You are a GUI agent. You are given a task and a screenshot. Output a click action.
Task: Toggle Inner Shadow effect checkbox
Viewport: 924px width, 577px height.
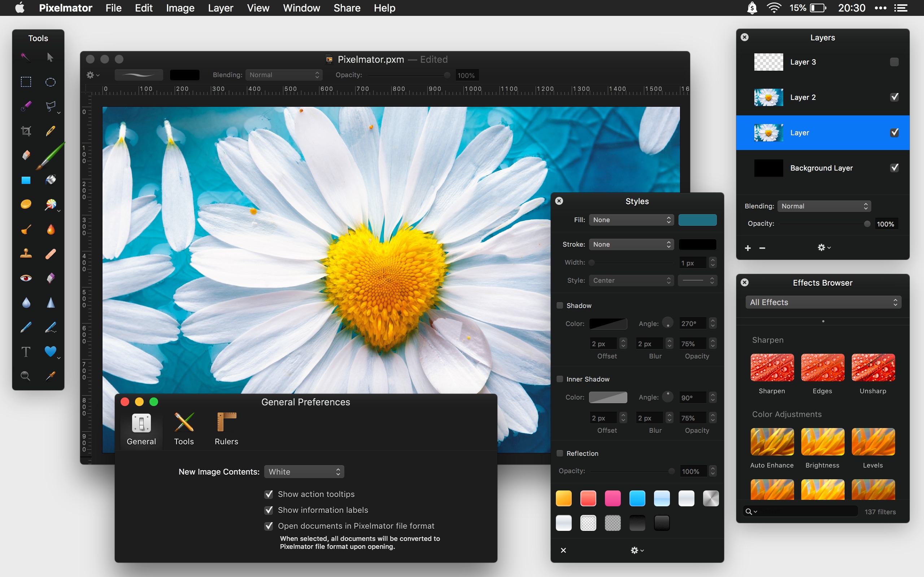(x=559, y=379)
